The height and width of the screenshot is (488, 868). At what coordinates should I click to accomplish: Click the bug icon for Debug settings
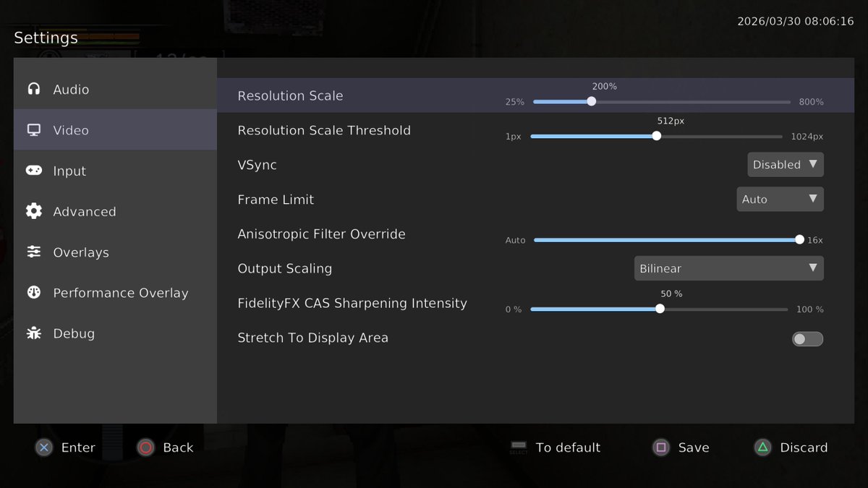(x=34, y=333)
